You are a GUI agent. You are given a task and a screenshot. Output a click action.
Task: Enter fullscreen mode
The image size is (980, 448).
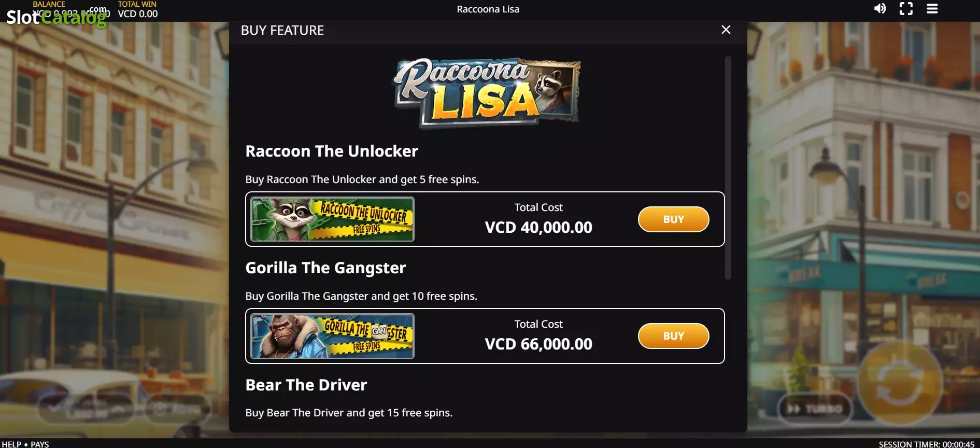click(x=906, y=8)
